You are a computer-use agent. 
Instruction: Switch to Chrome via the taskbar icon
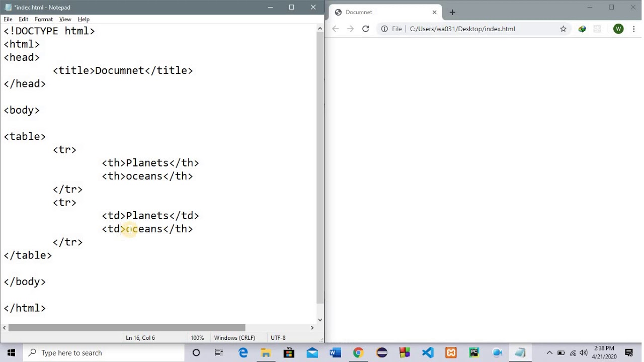coord(358,353)
